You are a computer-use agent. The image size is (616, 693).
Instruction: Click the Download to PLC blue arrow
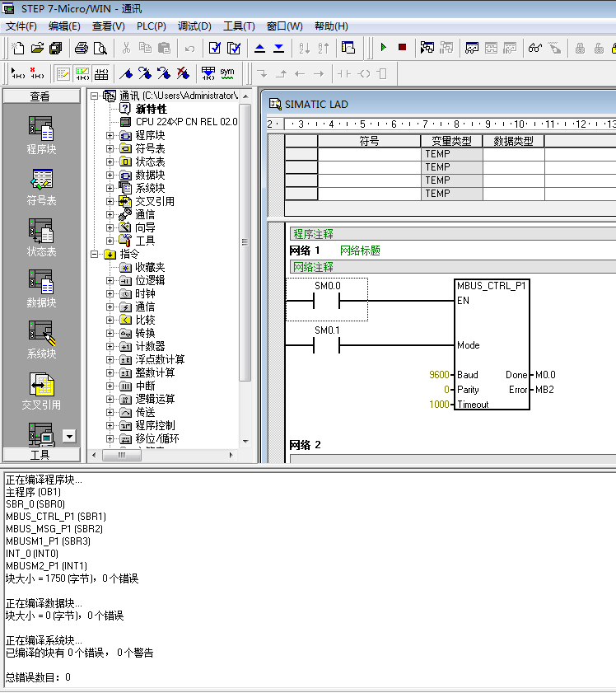click(278, 48)
